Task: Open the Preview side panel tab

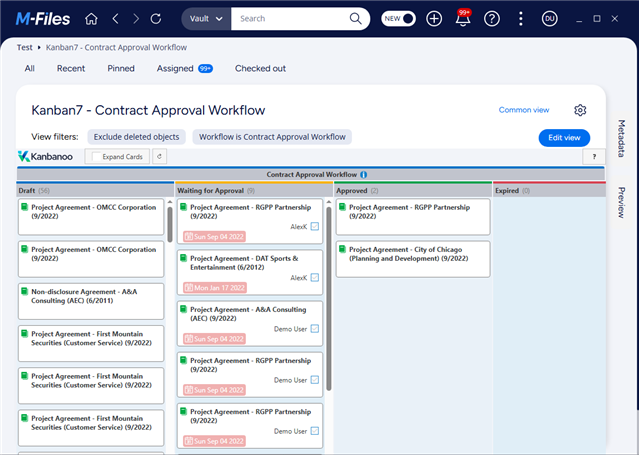Action: 621,202
